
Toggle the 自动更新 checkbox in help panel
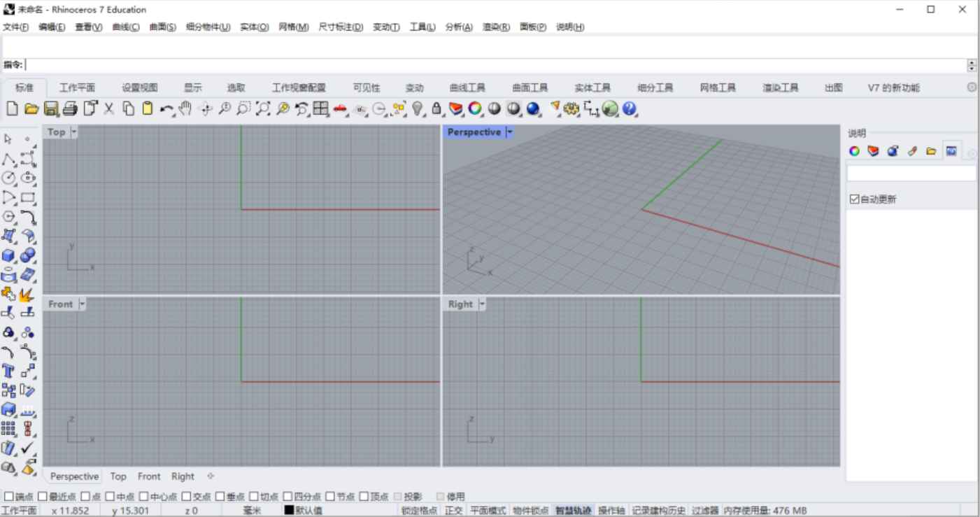(x=853, y=198)
